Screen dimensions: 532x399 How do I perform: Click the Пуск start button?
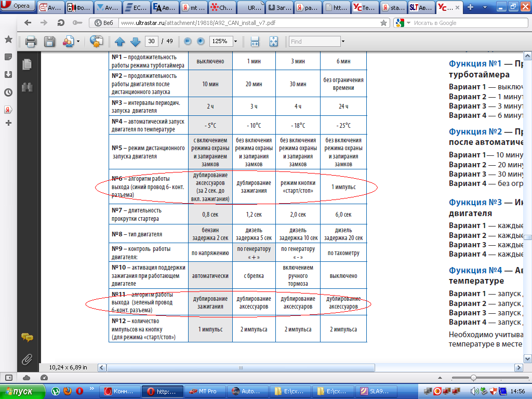[x=22, y=392]
